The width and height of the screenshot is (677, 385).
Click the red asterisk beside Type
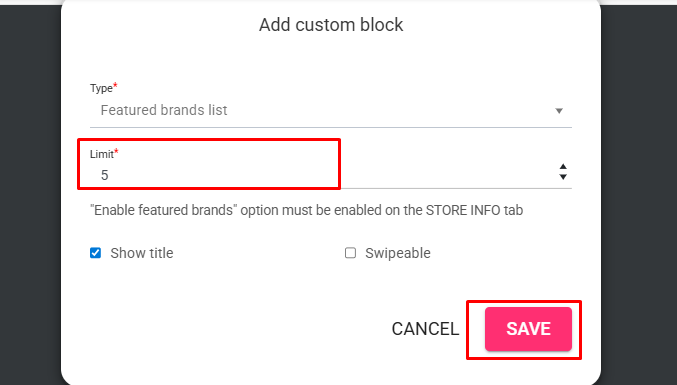click(x=115, y=85)
